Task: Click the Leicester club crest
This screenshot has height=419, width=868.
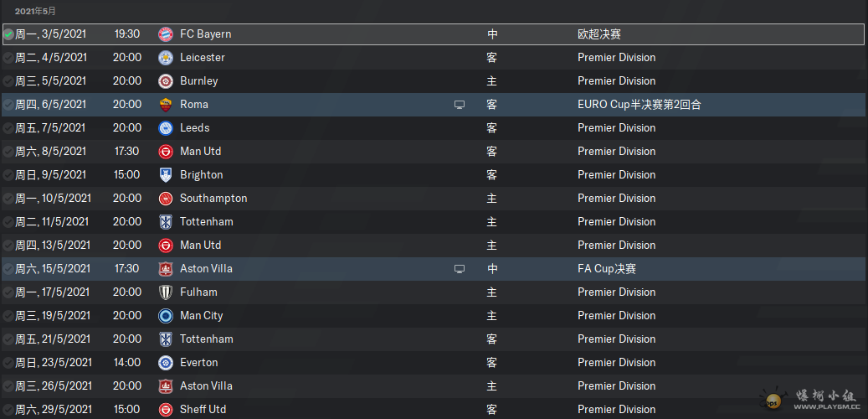Action: [165, 58]
